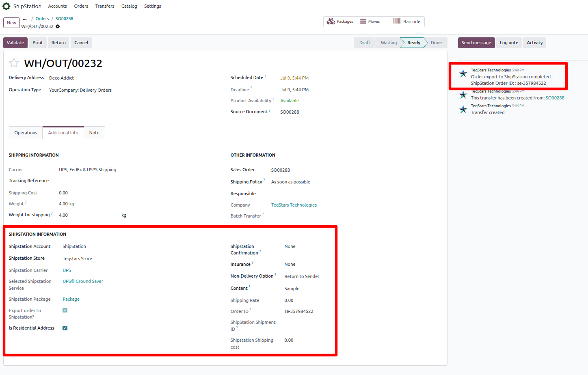The height and width of the screenshot is (375, 588).
Task: Switch to the Operations tab
Action: click(x=26, y=133)
